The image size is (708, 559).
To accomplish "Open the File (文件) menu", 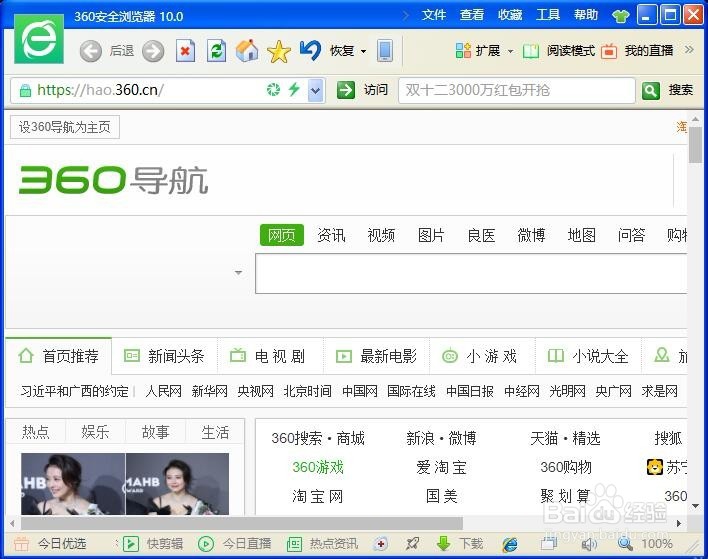I will pos(434,15).
